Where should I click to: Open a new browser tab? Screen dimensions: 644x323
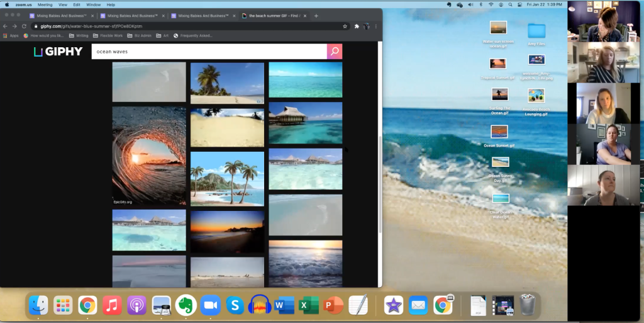[316, 16]
